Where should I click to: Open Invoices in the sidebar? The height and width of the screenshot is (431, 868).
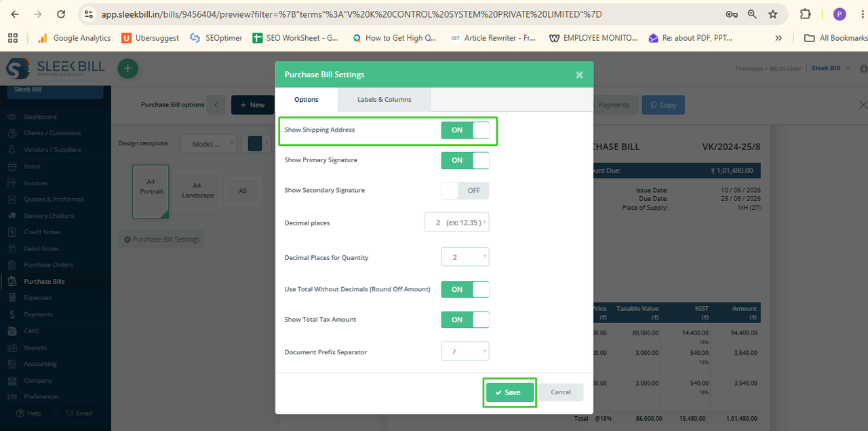coord(36,183)
